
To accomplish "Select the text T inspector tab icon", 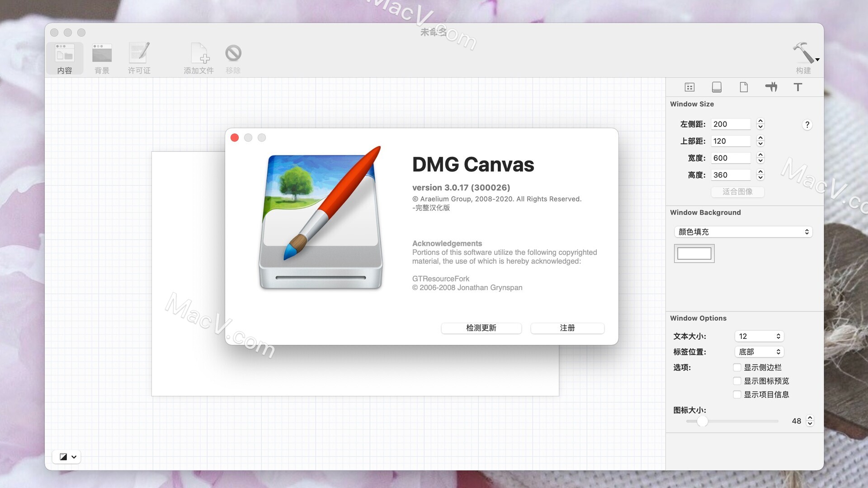I will coord(798,87).
